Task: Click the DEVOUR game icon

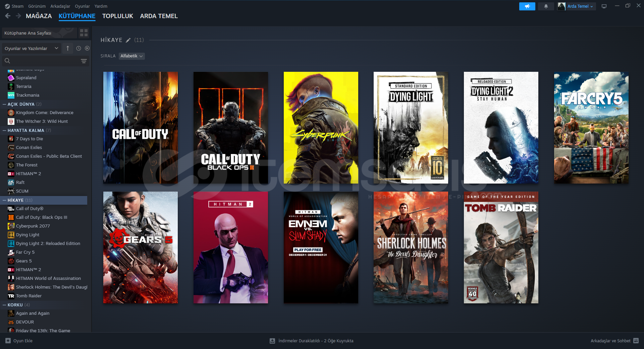Action: coord(11,322)
